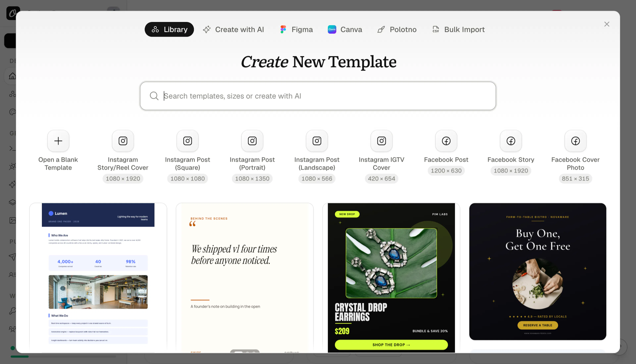636x364 pixels.
Task: Click the palette icon in background sidebar
Action: (12, 112)
